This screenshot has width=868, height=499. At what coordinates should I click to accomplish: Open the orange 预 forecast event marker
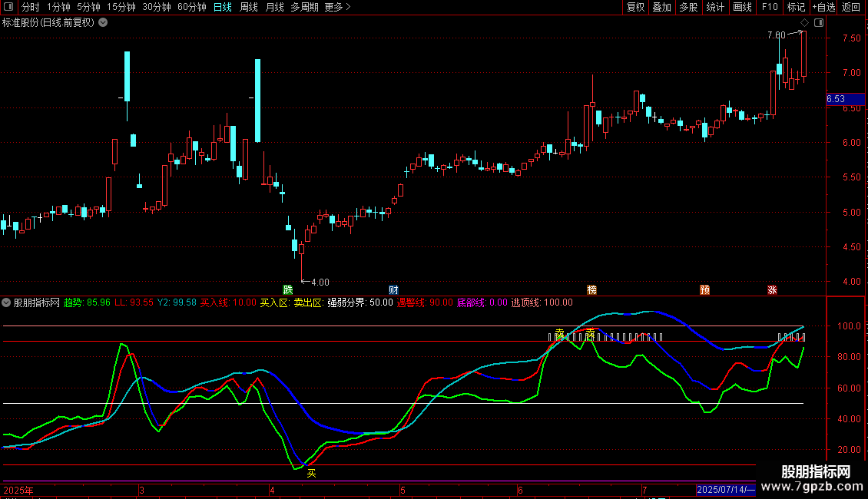704,290
